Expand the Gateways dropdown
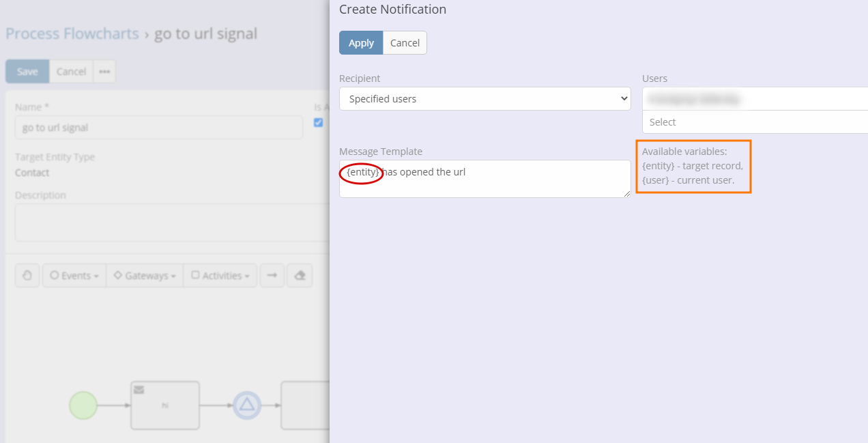 [x=145, y=276]
